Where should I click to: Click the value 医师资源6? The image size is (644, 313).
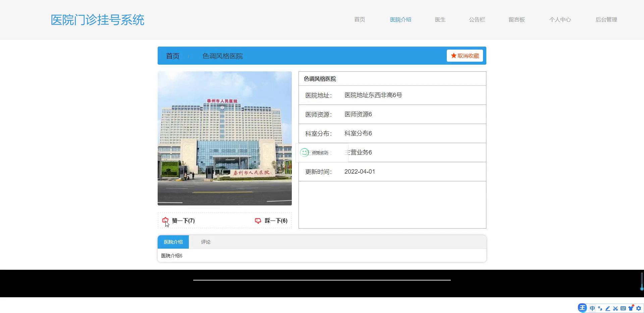pos(358,114)
